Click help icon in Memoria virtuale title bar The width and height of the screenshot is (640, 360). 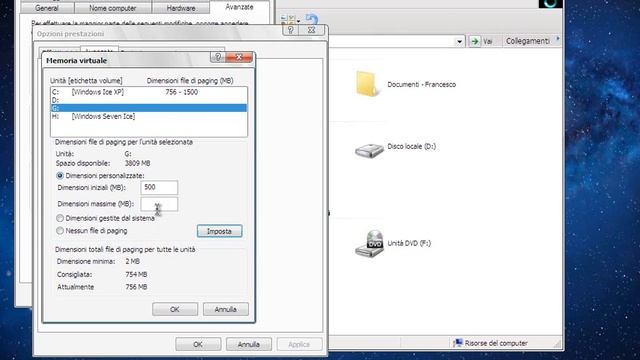[218, 57]
